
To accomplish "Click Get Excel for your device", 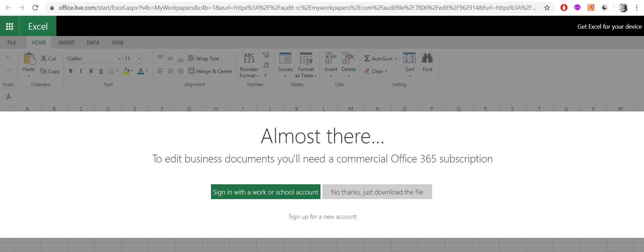I will [x=609, y=26].
